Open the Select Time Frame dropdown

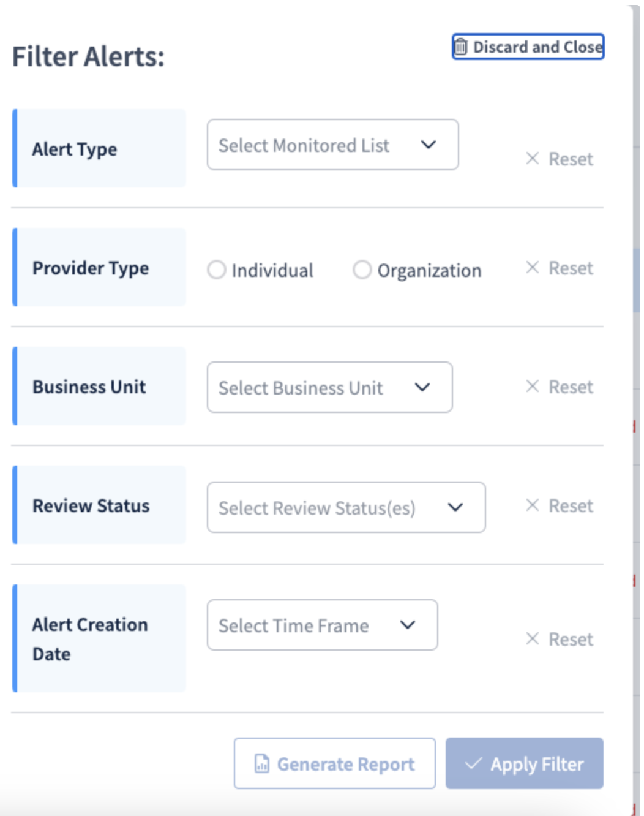click(322, 625)
